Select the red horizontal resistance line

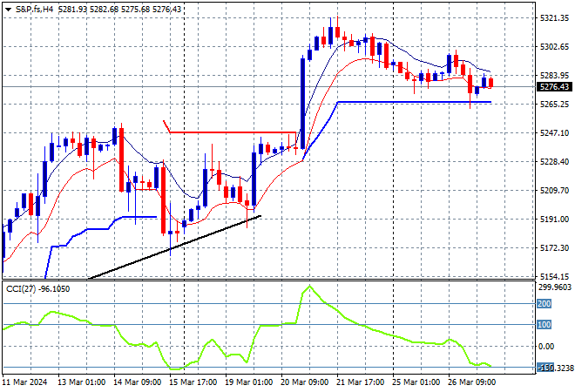coord(235,132)
